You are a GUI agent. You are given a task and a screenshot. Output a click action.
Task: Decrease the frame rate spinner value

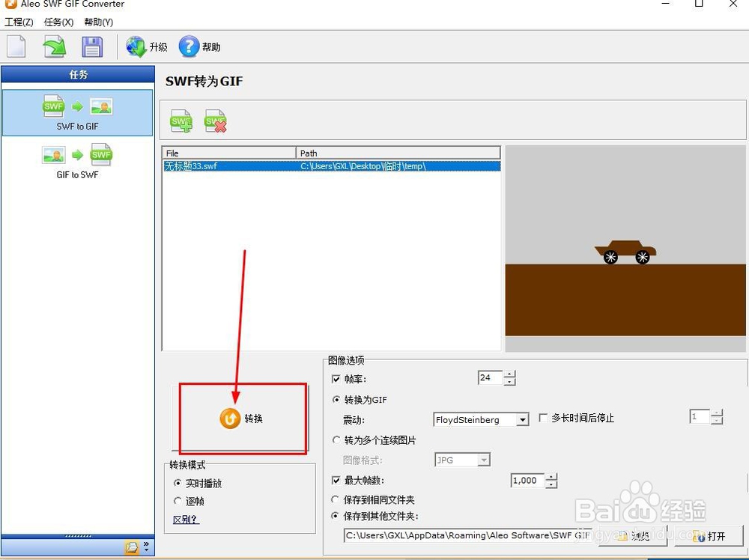pyautogui.click(x=509, y=382)
